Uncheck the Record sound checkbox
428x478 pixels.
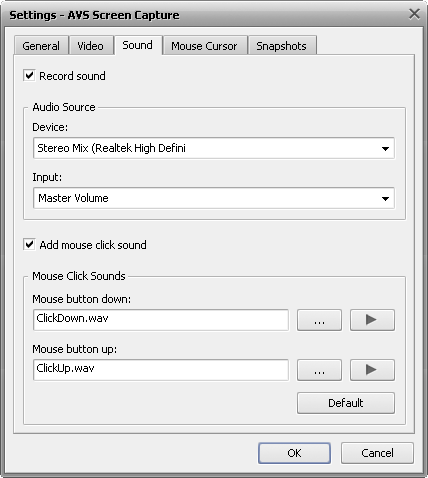pyautogui.click(x=29, y=75)
